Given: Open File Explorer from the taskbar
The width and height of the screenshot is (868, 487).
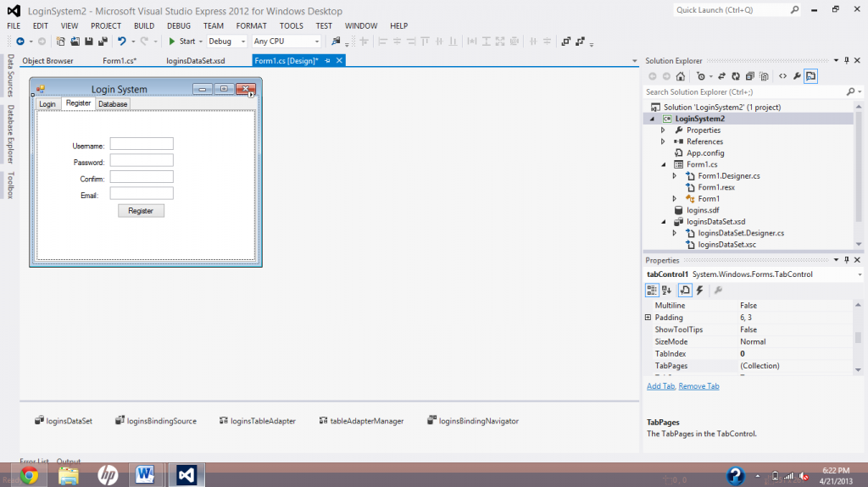Looking at the screenshot, I should [x=69, y=475].
